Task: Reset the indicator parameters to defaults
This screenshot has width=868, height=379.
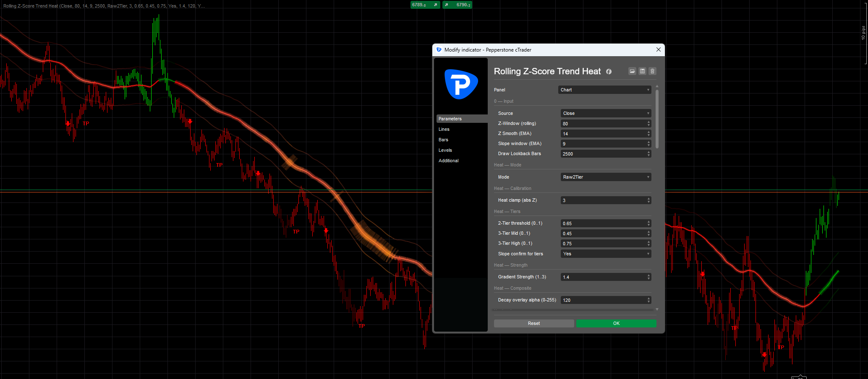Action: (x=533, y=323)
